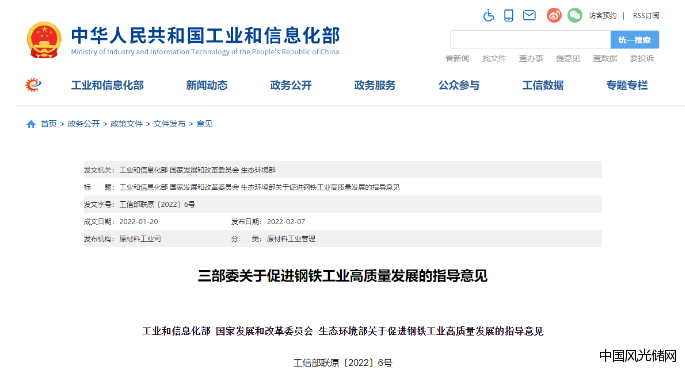Open 新闻动态 nav menu
Image resolution: width=685 pixels, height=386 pixels.
(x=207, y=85)
